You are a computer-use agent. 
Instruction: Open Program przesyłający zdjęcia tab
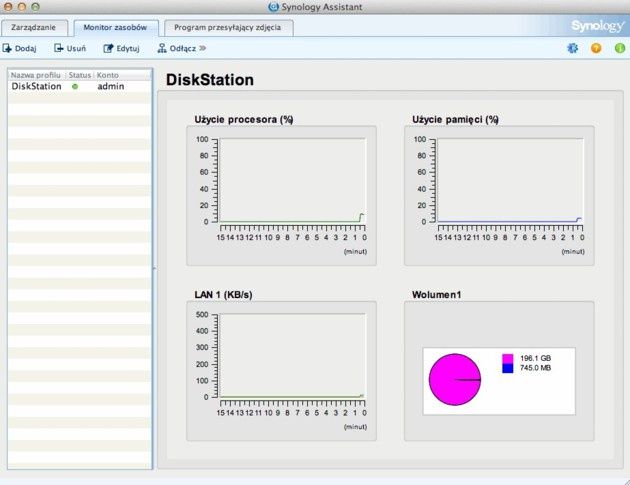click(x=228, y=28)
